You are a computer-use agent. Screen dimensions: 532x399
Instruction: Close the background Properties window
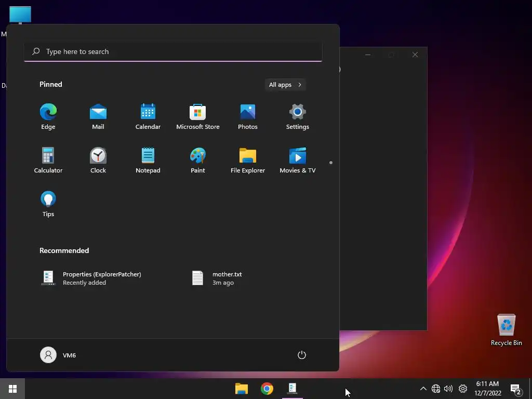pyautogui.click(x=415, y=55)
